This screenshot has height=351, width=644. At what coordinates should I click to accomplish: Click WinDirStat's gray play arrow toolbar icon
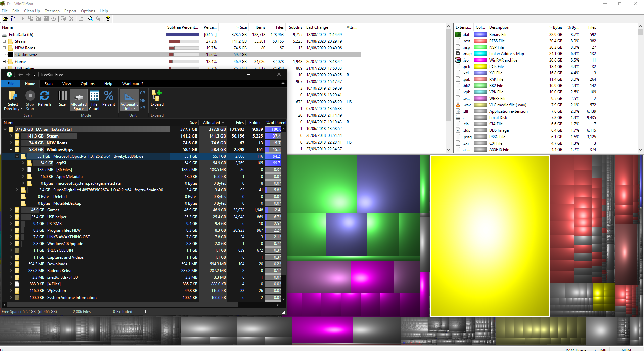tap(23, 19)
